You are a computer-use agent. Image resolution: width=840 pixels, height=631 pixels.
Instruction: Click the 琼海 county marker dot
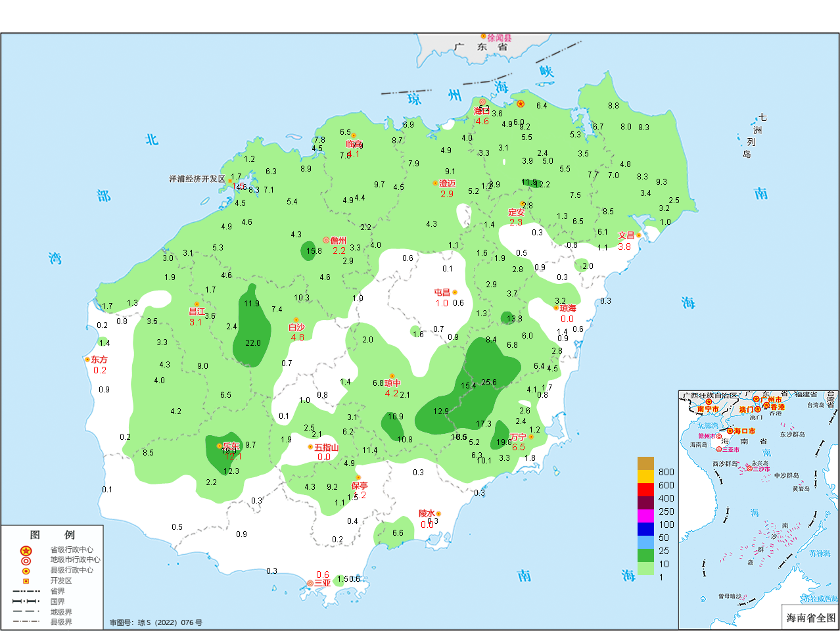(556, 308)
